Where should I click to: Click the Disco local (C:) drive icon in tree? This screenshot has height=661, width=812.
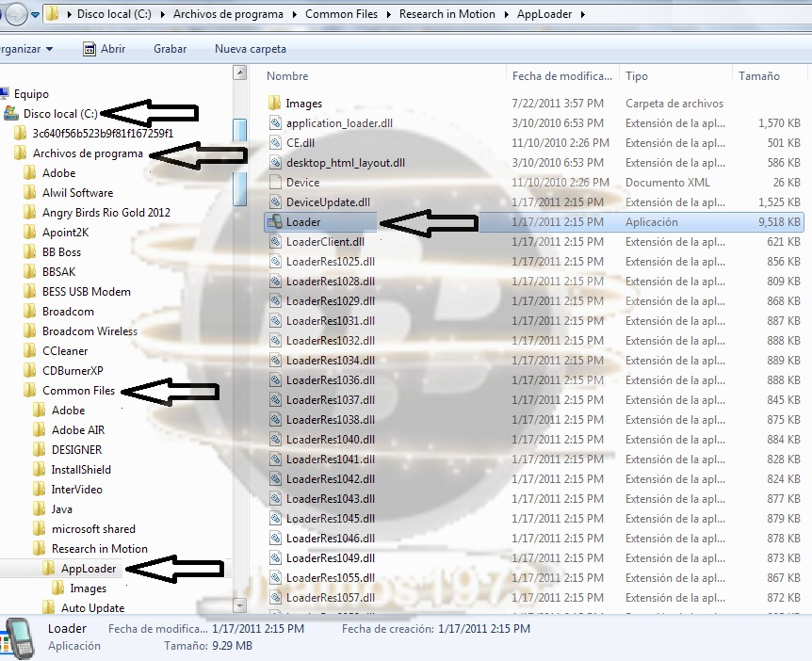click(11, 113)
